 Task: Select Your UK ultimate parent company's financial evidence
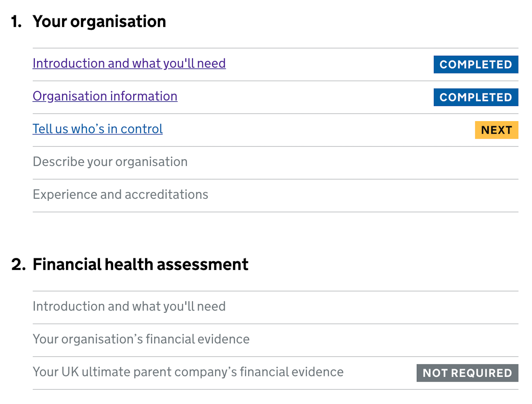[x=188, y=372]
